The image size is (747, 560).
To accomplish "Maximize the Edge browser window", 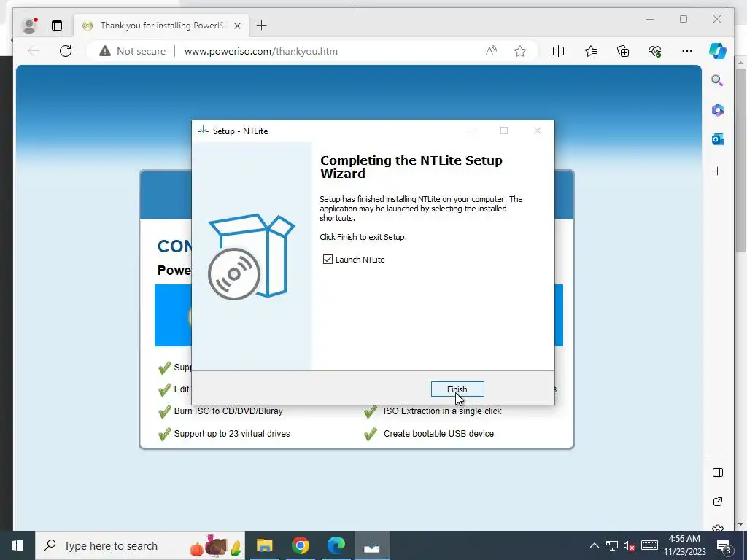I will point(684,19).
